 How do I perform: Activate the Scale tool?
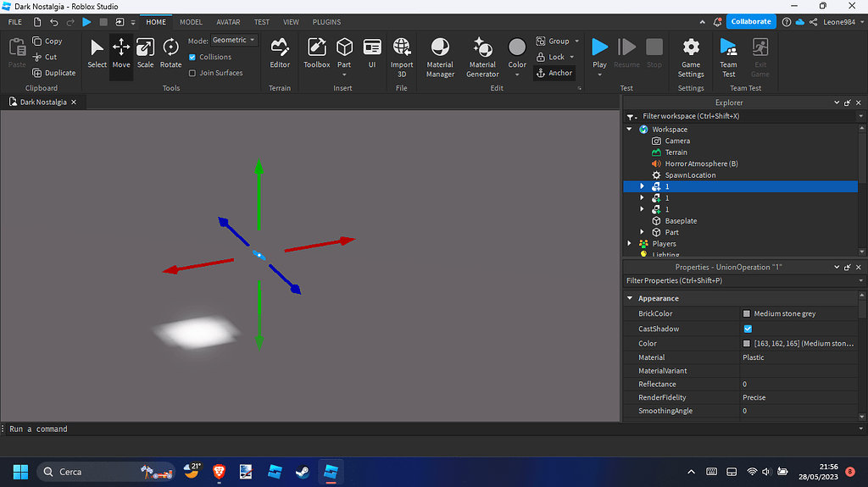145,53
